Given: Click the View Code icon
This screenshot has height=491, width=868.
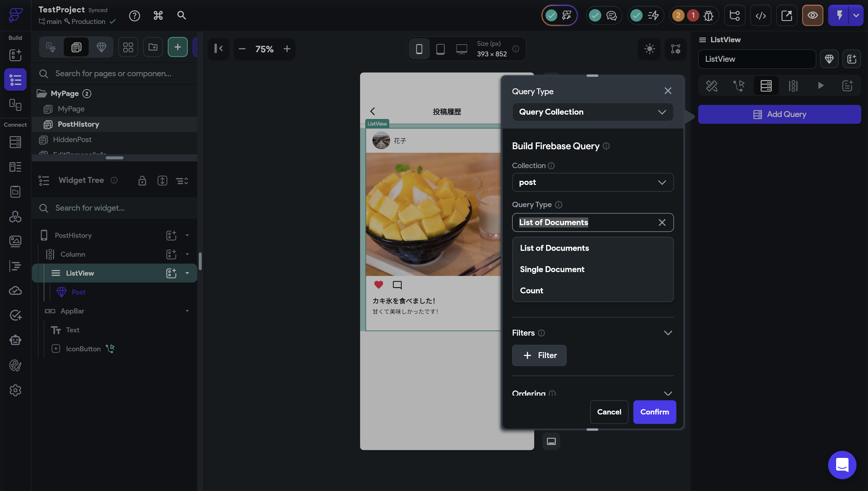Looking at the screenshot, I should (760, 16).
